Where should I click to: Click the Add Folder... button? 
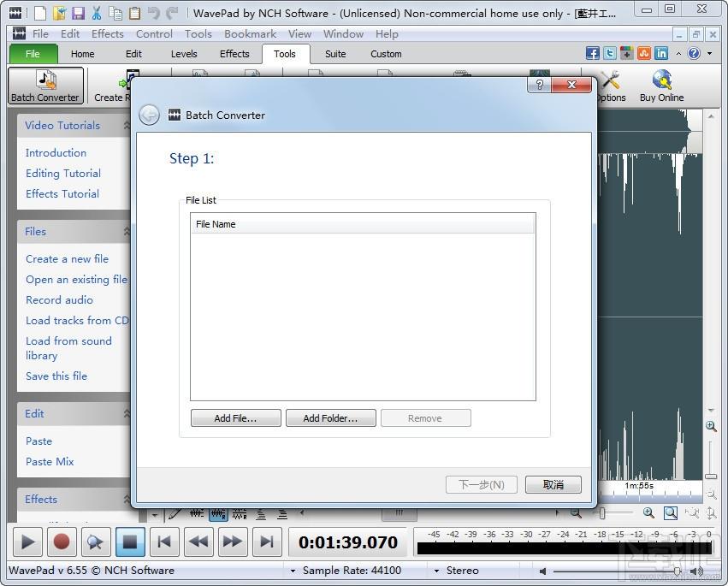tap(330, 418)
